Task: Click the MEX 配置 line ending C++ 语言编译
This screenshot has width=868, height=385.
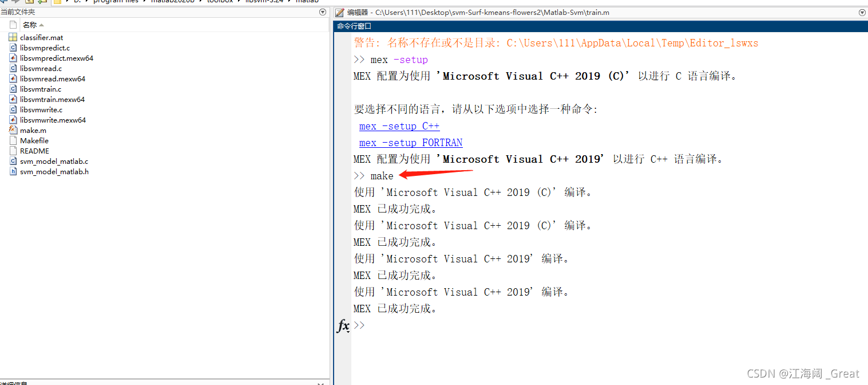Action: pos(539,159)
